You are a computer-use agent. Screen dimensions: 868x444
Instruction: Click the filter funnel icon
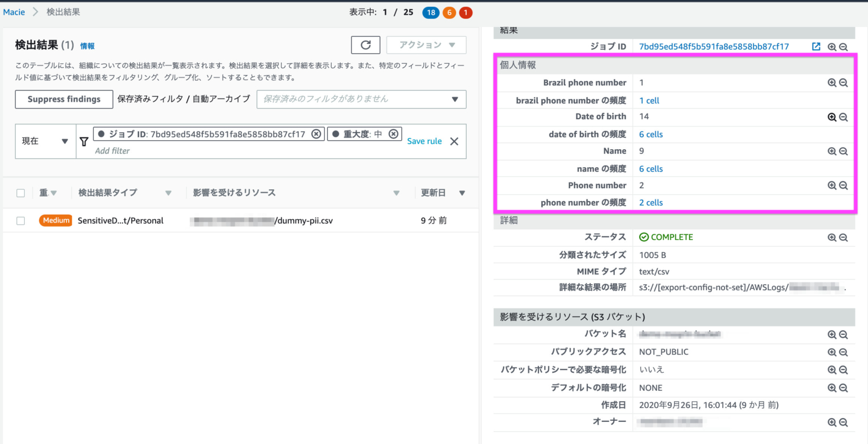(x=84, y=141)
